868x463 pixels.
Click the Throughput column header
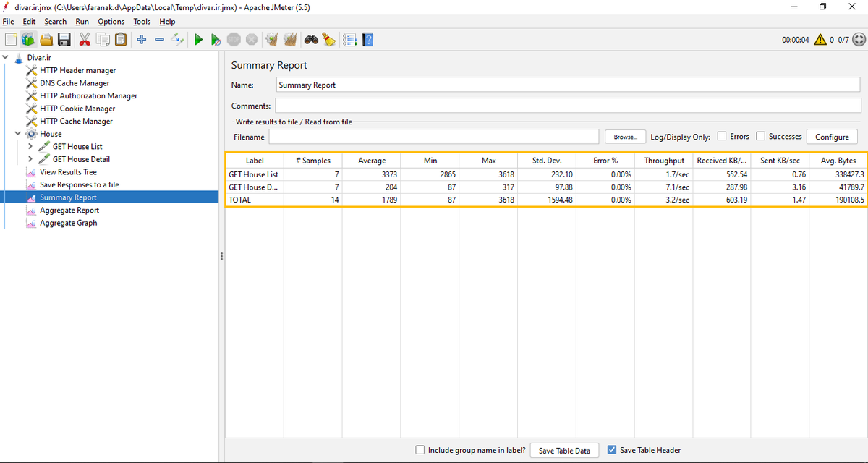pos(664,161)
